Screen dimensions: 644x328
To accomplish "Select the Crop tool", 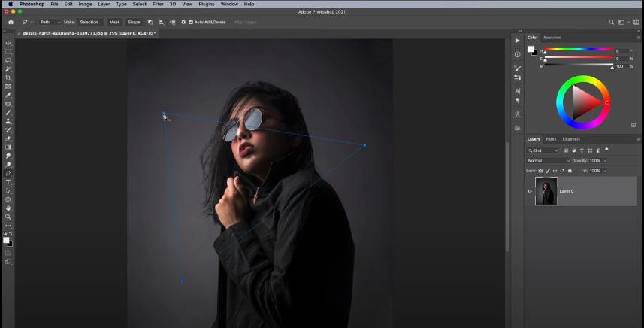I will (x=8, y=77).
